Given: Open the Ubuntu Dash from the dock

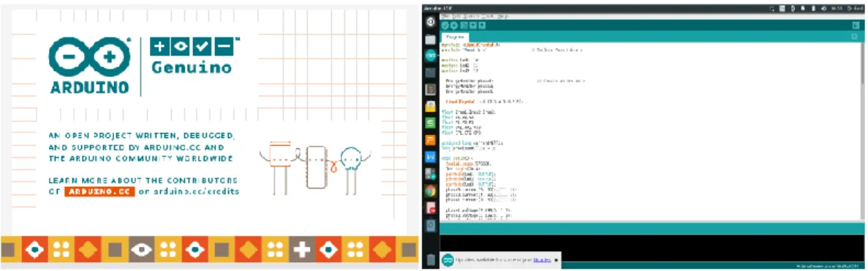Looking at the screenshot, I should coord(430,23).
